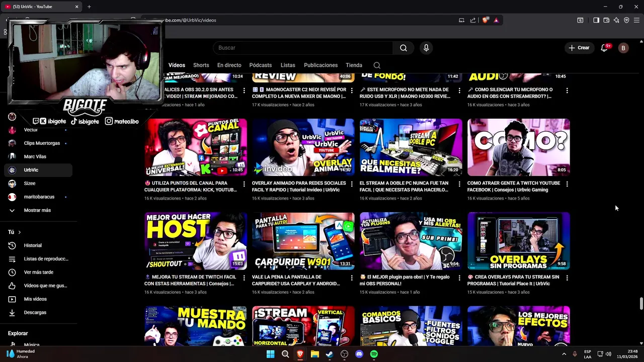Open options for OVERLAY ANIMADO video
Screen dimensions: 644x362
pyautogui.click(x=352, y=184)
